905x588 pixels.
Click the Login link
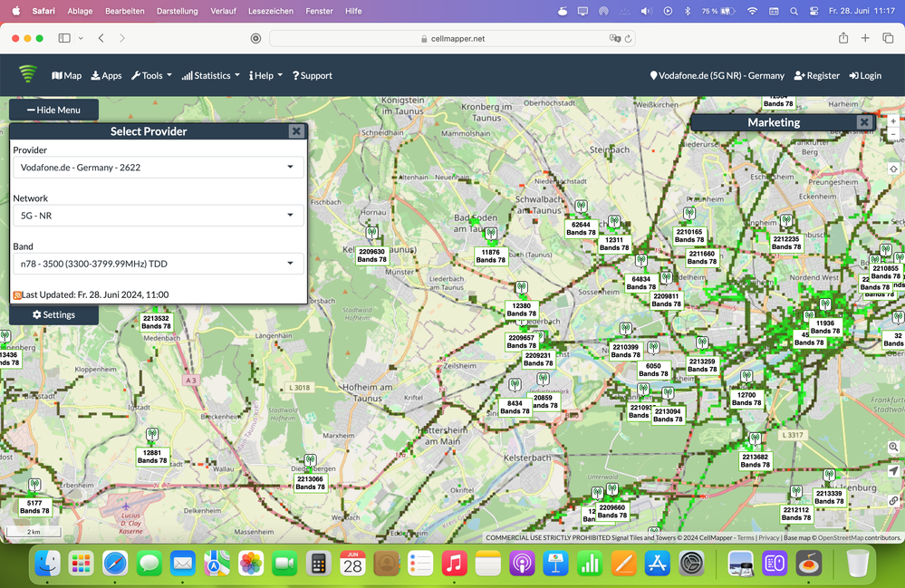tap(865, 76)
